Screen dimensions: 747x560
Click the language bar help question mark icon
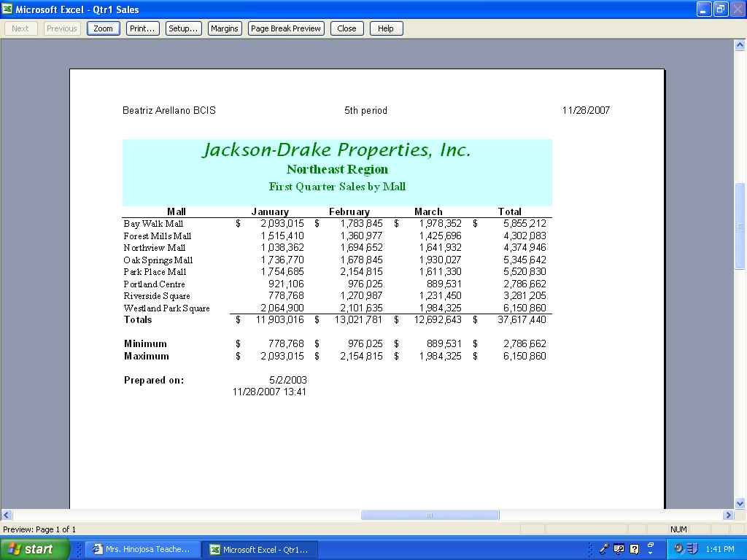point(634,549)
